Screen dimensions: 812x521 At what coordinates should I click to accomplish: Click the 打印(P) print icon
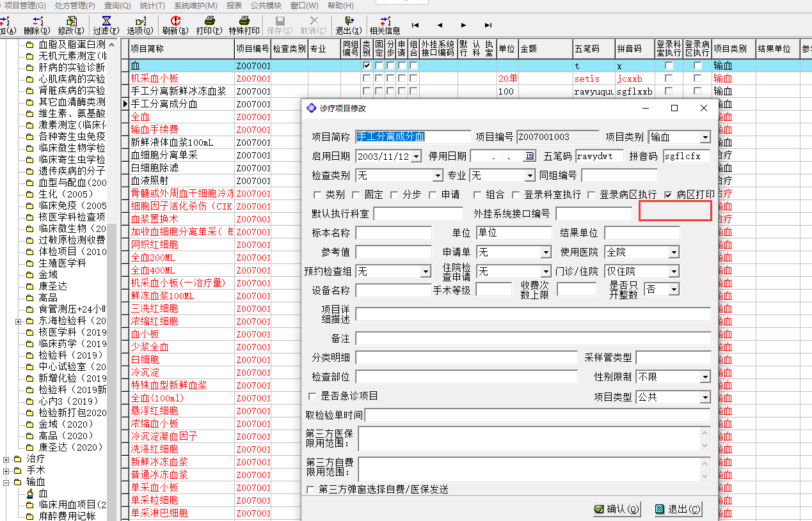point(209,21)
